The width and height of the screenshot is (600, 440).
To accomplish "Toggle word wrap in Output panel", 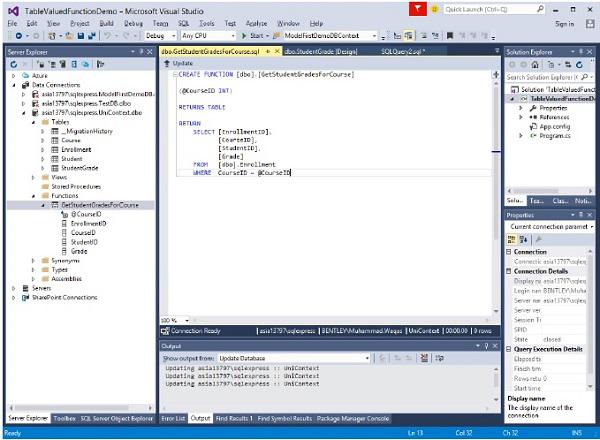I will pyautogui.click(x=439, y=358).
